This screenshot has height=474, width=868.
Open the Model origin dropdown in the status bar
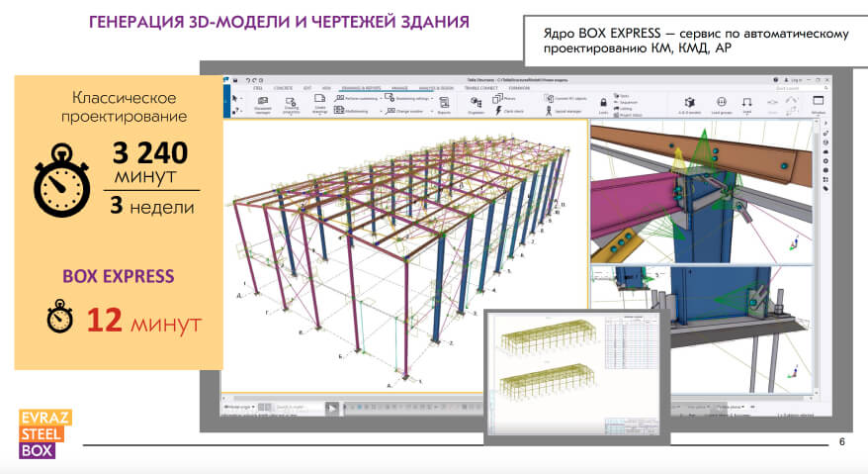(239, 407)
